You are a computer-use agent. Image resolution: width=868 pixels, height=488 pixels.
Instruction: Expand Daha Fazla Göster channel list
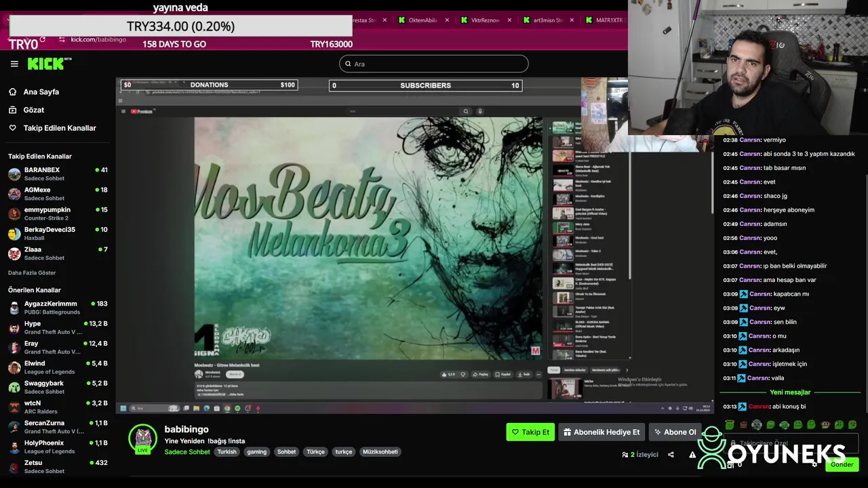point(32,273)
